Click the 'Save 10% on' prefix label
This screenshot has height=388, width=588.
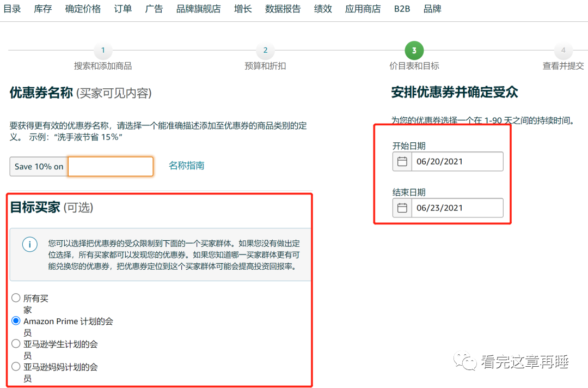pos(39,167)
